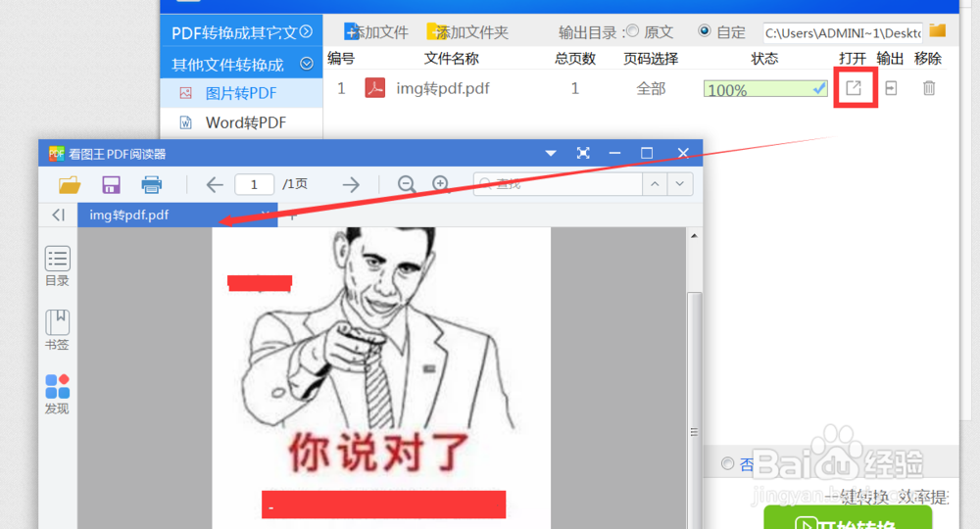Switch to the img转pdf.pdf tab

pos(177,215)
